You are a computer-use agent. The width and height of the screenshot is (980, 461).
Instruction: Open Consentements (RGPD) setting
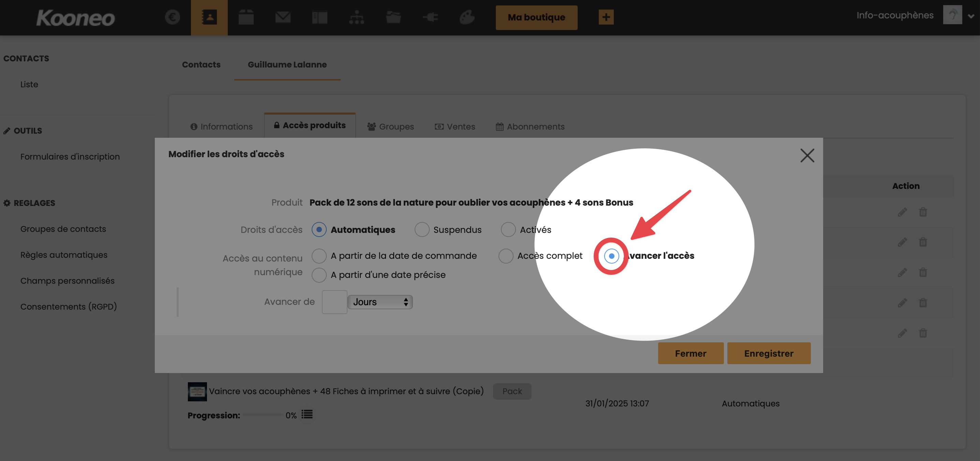(x=69, y=307)
